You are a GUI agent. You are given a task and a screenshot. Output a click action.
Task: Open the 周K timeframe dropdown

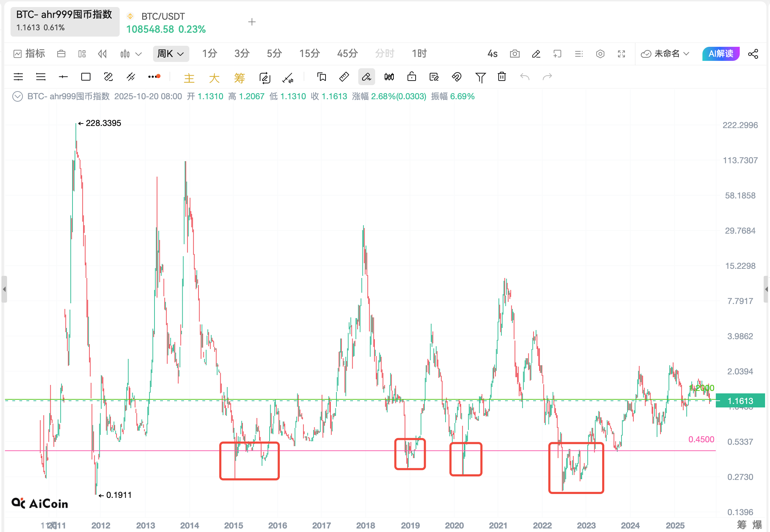coord(171,54)
